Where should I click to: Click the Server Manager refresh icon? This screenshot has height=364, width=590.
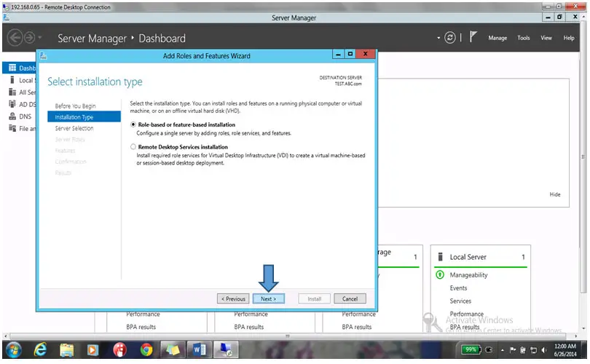(x=450, y=38)
